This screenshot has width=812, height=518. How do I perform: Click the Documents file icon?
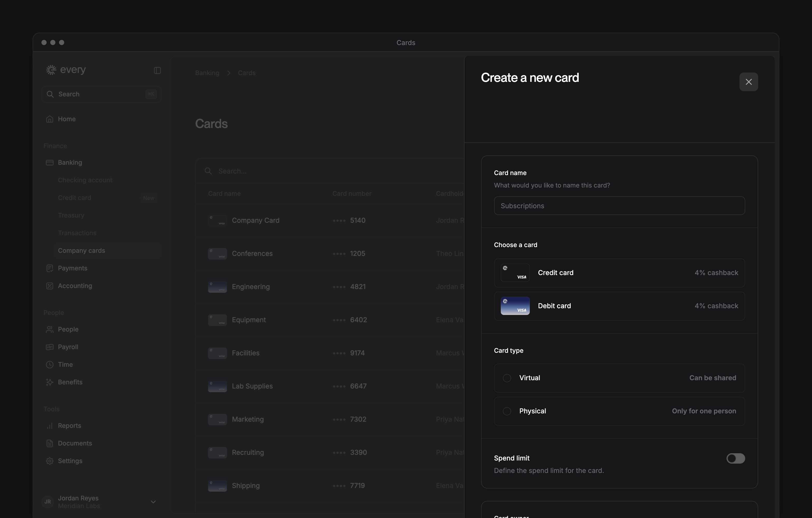pos(49,443)
